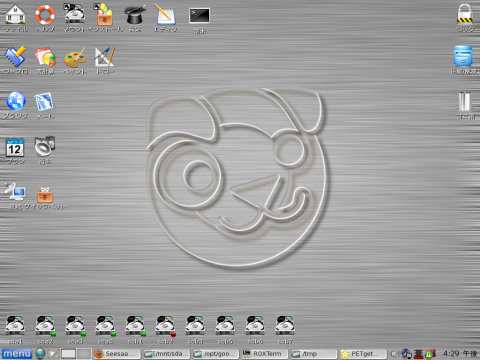
Task: Open the drawing compass and ruler icon
Action: [105, 57]
